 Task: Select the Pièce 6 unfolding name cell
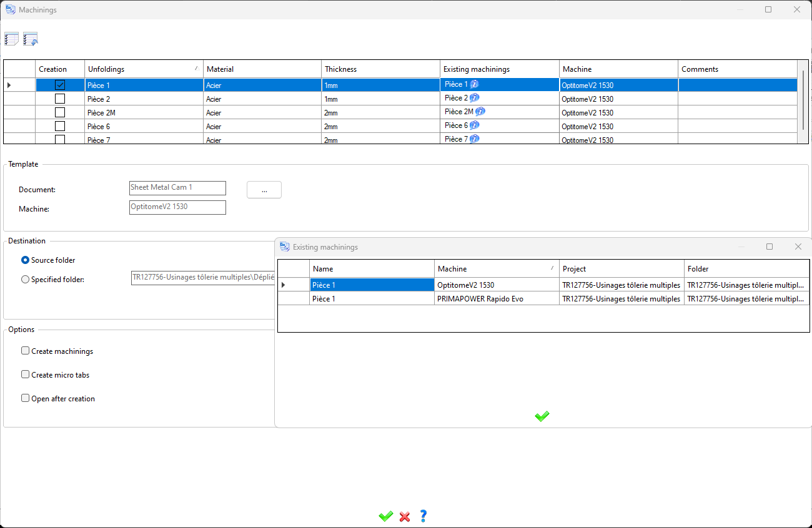coord(144,126)
